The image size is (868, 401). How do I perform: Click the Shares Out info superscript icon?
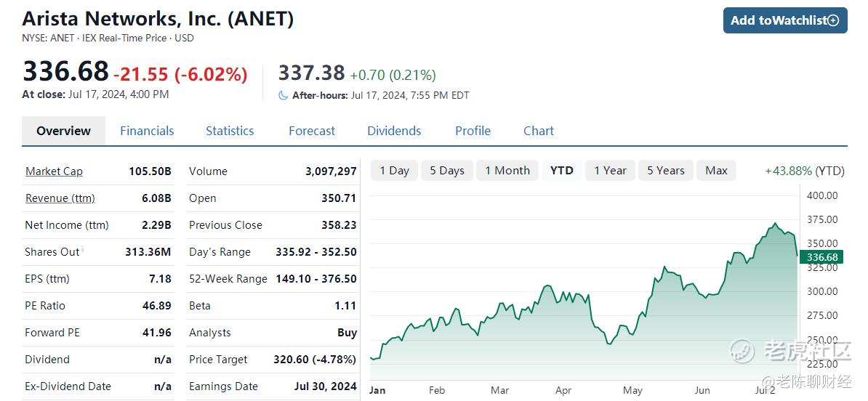(x=82, y=249)
